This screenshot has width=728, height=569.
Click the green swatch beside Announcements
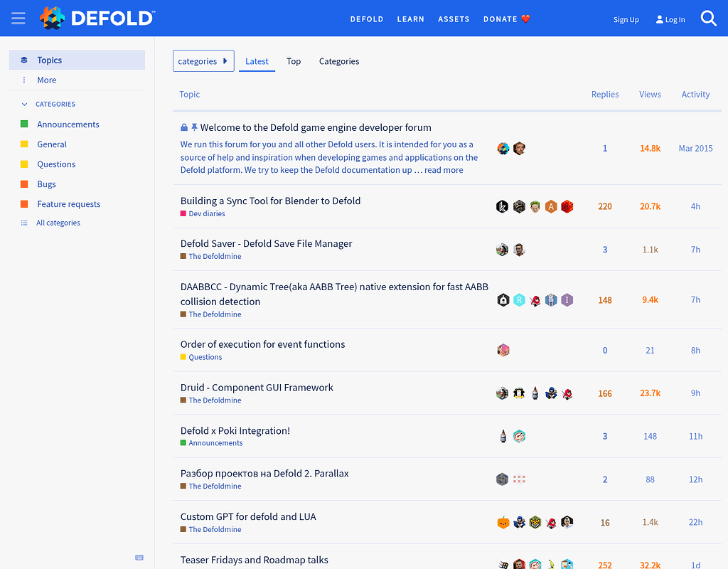[23, 124]
